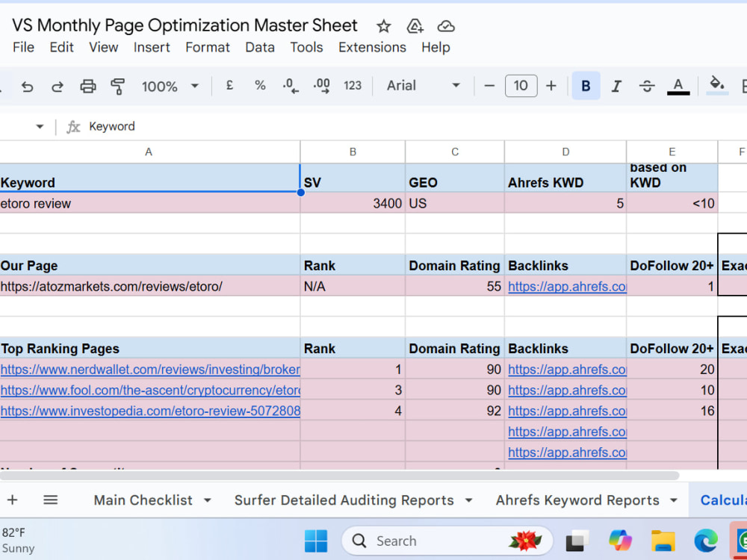Switch to Surfer Detailed Auditing Reports tab

click(x=344, y=500)
